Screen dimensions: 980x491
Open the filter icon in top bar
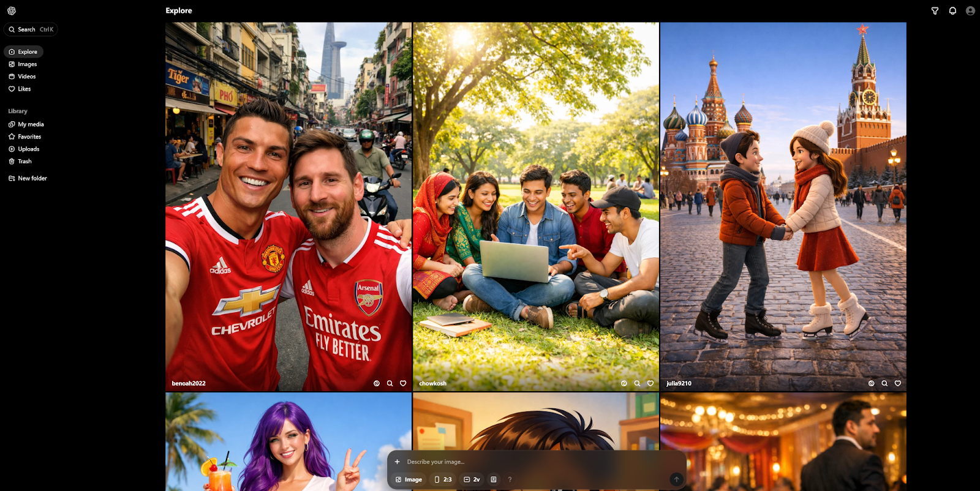pos(935,11)
